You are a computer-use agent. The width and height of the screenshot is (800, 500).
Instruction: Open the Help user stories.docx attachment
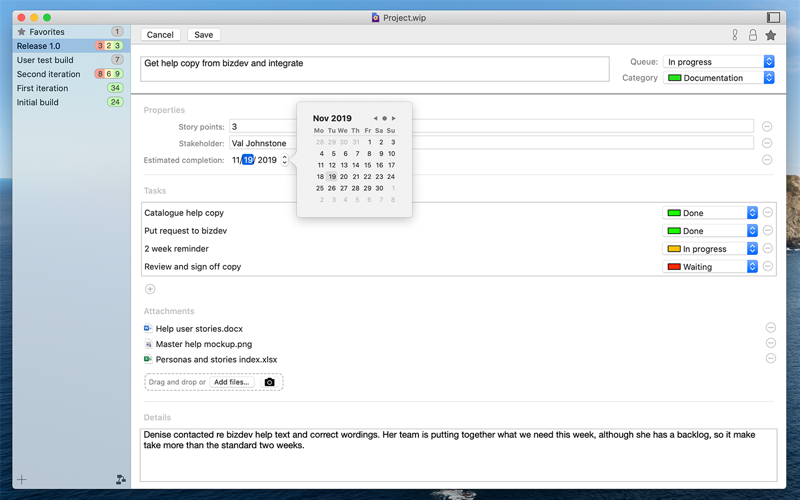click(199, 329)
